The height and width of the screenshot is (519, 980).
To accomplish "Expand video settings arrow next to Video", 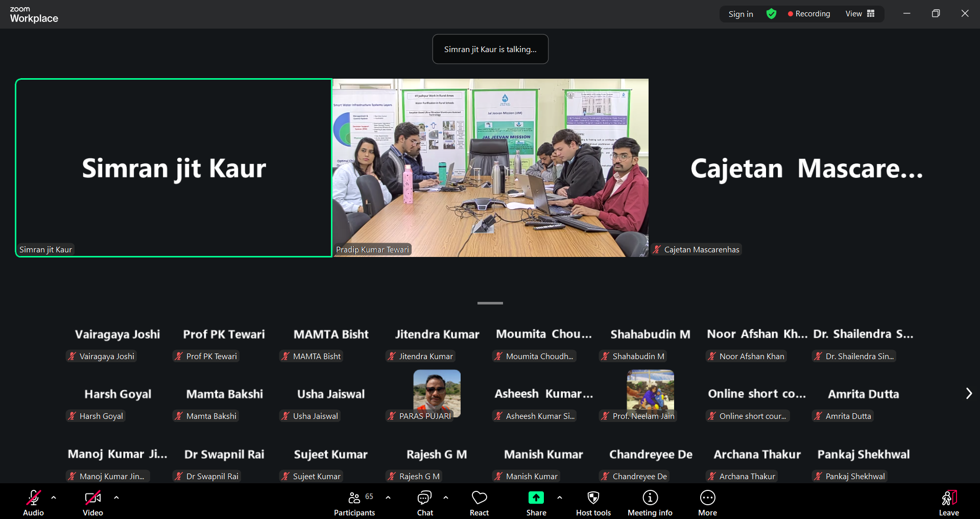I will tap(116, 497).
